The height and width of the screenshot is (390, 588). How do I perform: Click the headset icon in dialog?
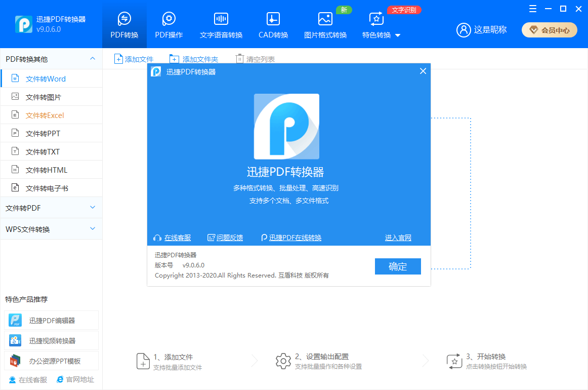click(x=157, y=238)
